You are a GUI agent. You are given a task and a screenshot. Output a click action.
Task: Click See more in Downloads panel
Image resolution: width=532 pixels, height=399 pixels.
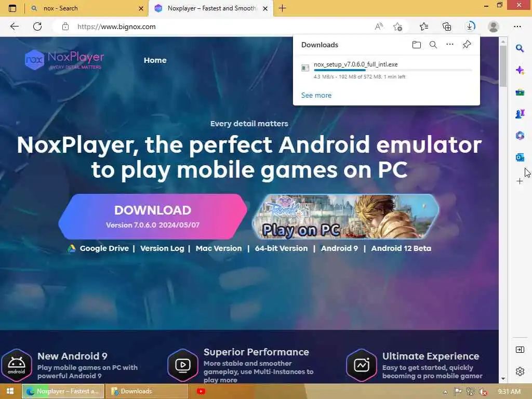316,96
